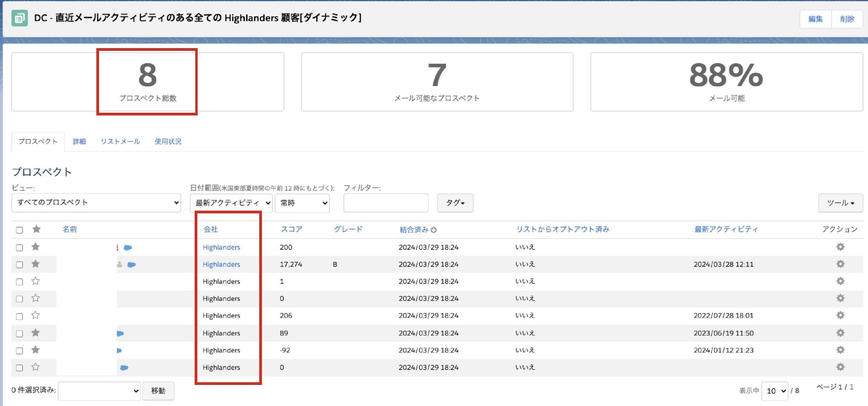The image size is (868, 406).
Task: Click the Salesforce cloud icon in the first row
Action: 128,248
